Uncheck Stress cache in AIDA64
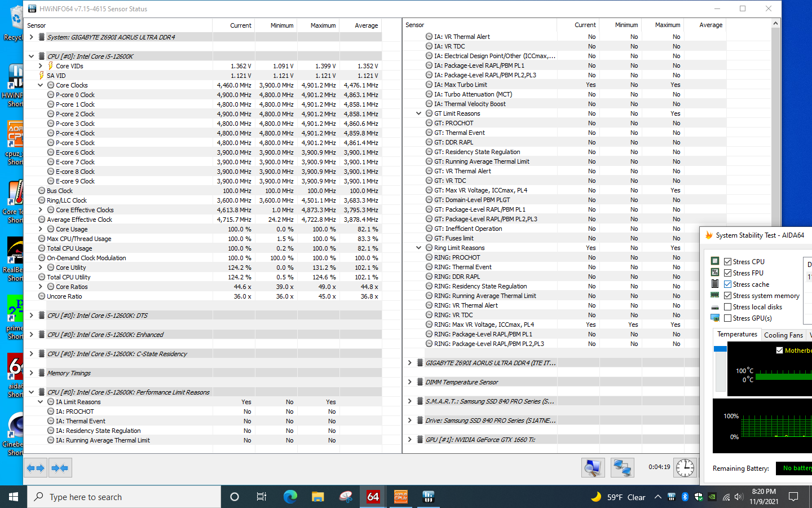 coord(728,284)
